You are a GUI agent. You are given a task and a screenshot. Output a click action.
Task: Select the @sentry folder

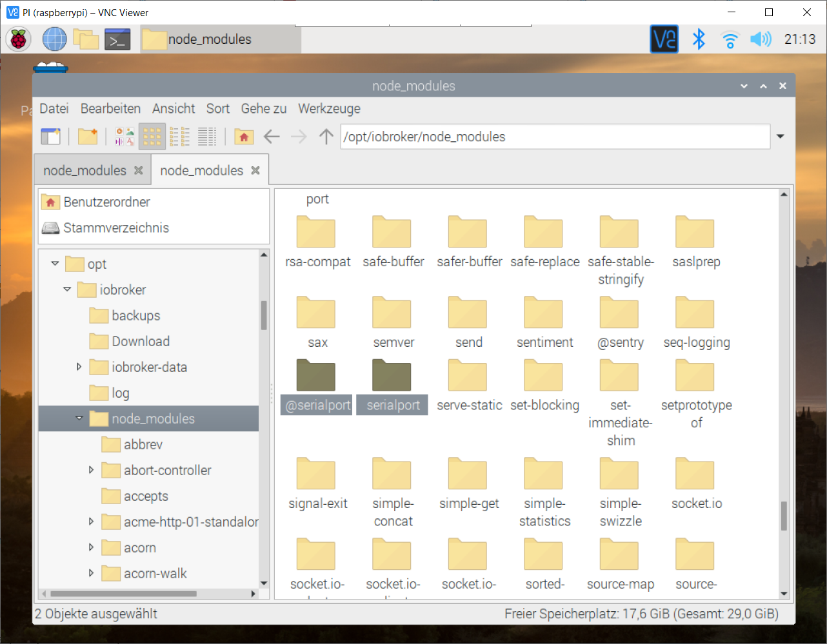621,324
